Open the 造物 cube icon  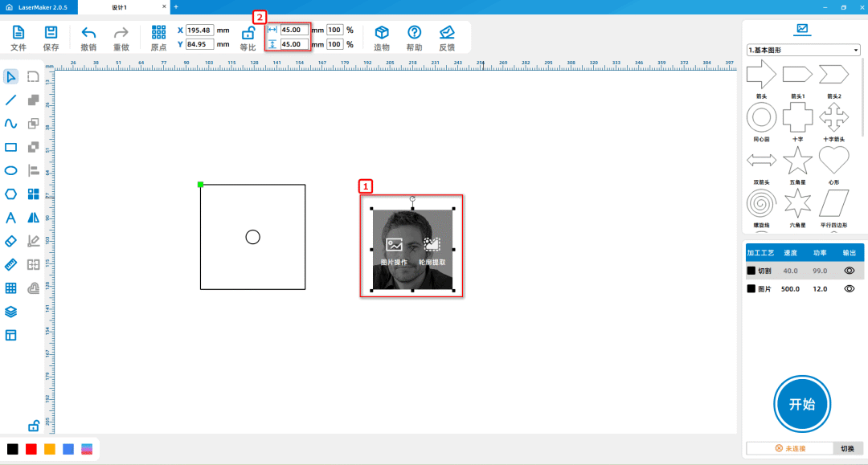(x=382, y=33)
